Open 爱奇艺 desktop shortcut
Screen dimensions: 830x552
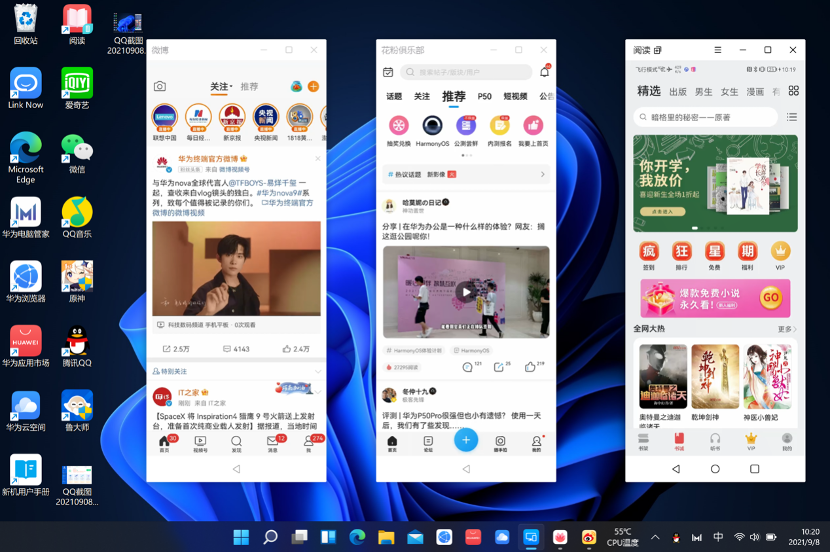[x=77, y=88]
